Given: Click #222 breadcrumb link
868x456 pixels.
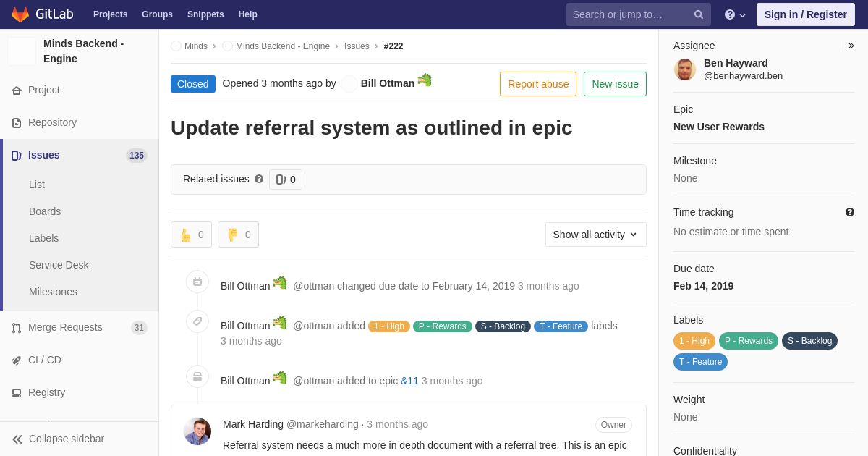Looking at the screenshot, I should tap(393, 46).
